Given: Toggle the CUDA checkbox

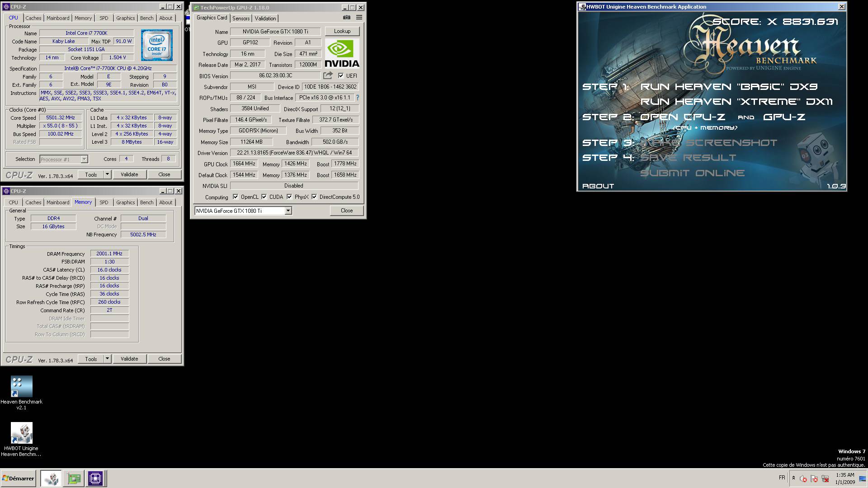Looking at the screenshot, I should [264, 197].
